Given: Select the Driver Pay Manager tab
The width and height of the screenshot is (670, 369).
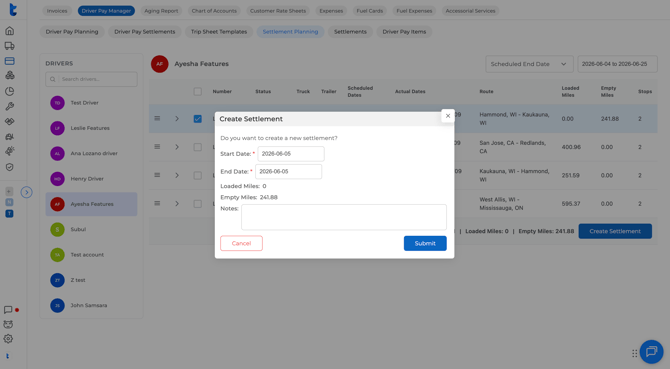Looking at the screenshot, I should 106,11.
